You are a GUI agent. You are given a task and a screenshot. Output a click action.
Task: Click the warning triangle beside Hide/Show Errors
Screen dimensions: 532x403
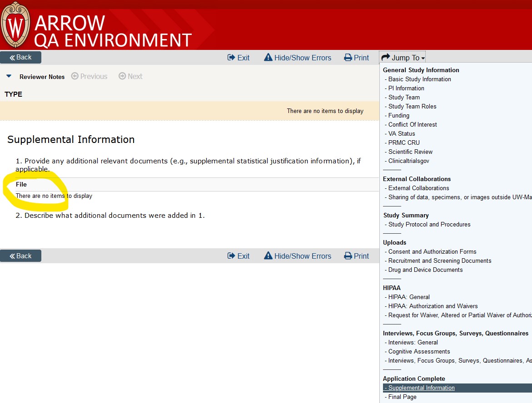click(268, 57)
